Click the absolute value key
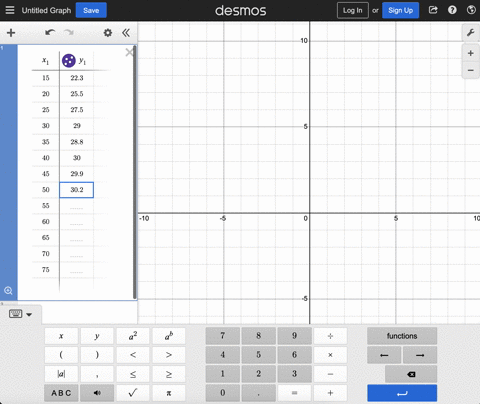 click(x=61, y=374)
